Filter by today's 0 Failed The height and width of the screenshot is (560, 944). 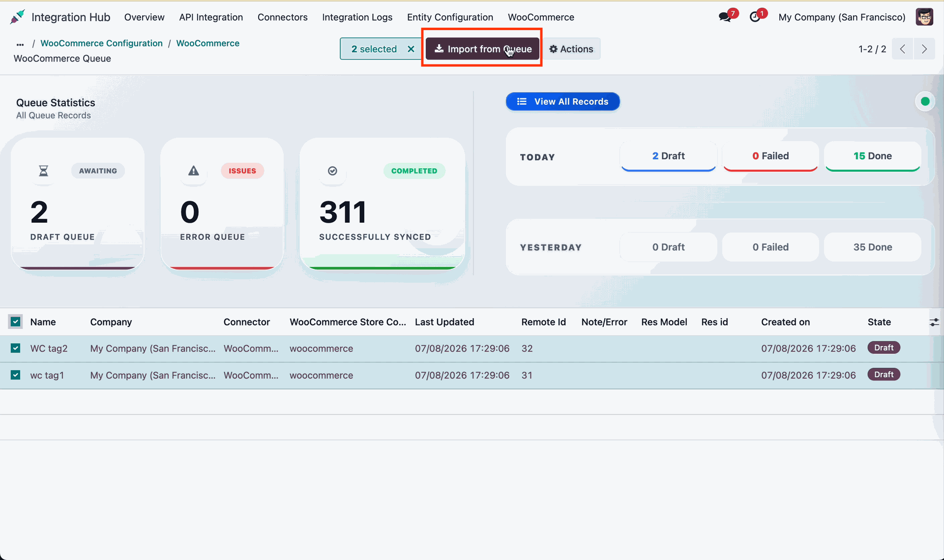[770, 156]
